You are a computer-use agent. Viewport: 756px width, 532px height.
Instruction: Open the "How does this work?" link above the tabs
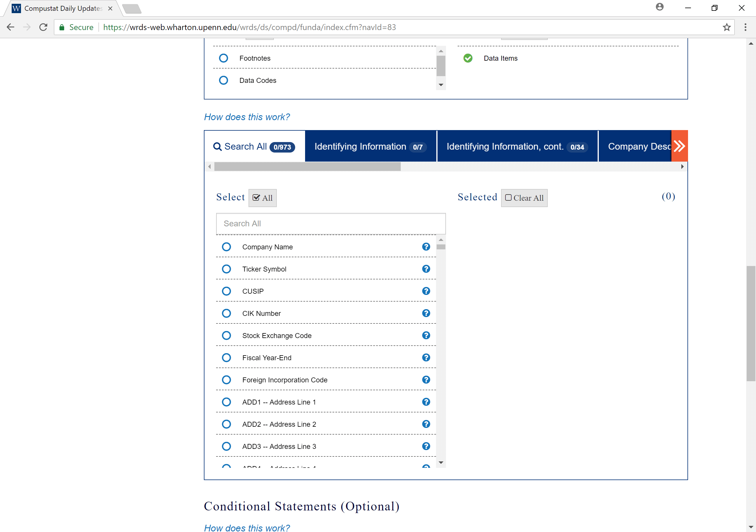click(247, 117)
